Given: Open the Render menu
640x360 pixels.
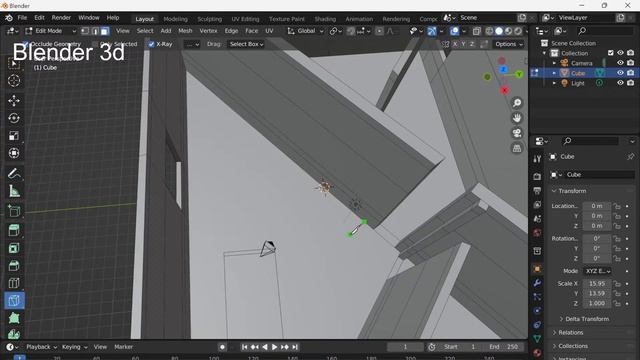Looking at the screenshot, I should [61, 18].
